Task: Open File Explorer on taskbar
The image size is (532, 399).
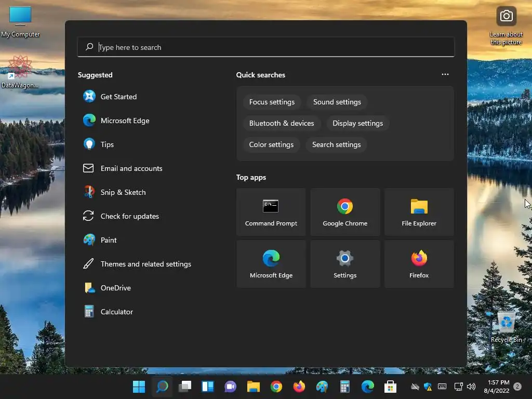Action: coord(253,387)
